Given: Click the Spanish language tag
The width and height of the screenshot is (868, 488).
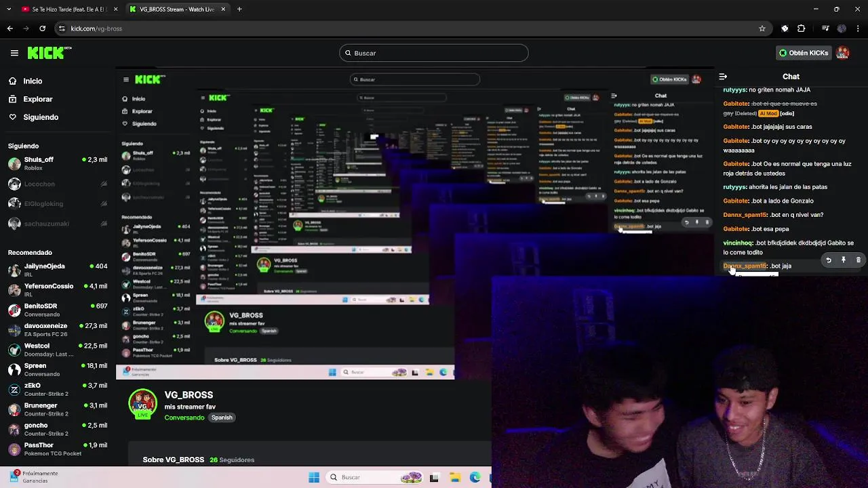Looking at the screenshot, I should click(222, 418).
